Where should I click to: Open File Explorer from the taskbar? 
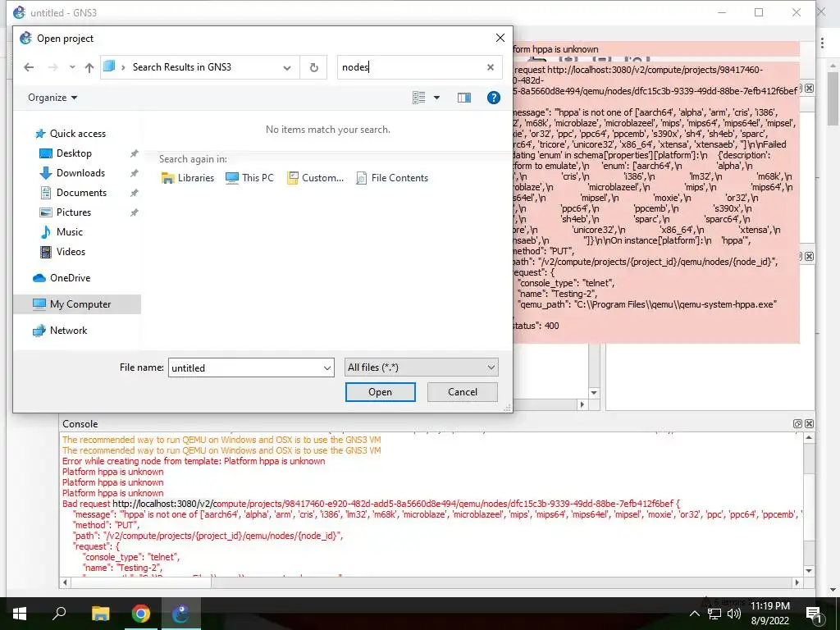(x=100, y=614)
